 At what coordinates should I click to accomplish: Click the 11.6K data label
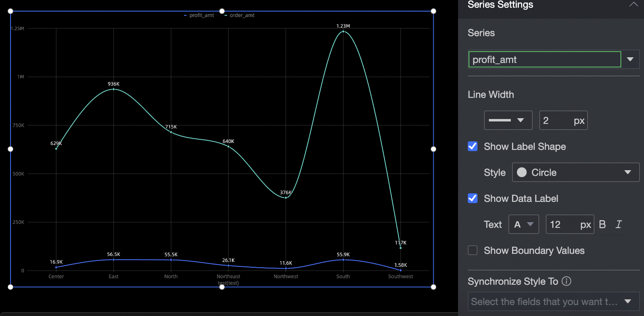(x=286, y=263)
